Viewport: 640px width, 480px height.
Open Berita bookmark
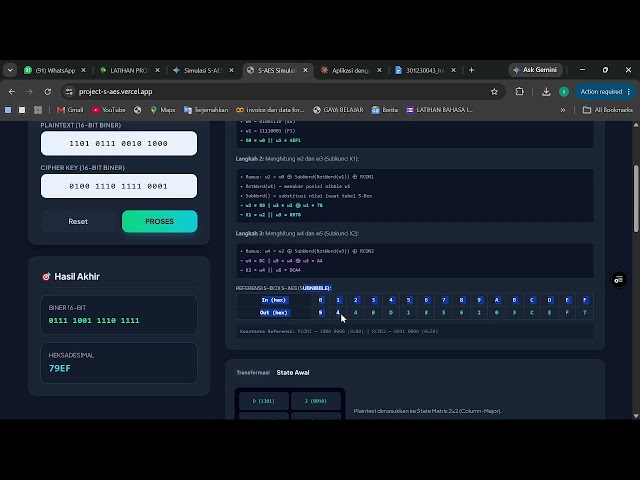384,110
